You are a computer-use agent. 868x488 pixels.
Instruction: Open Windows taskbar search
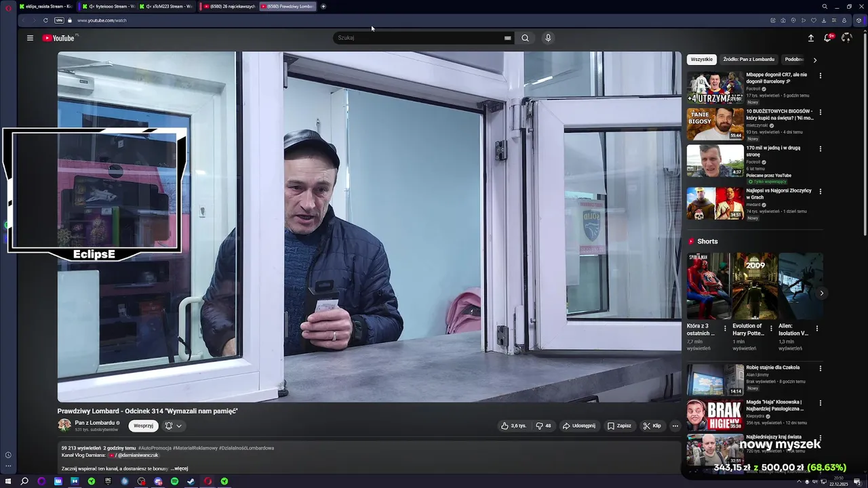coord(24,481)
